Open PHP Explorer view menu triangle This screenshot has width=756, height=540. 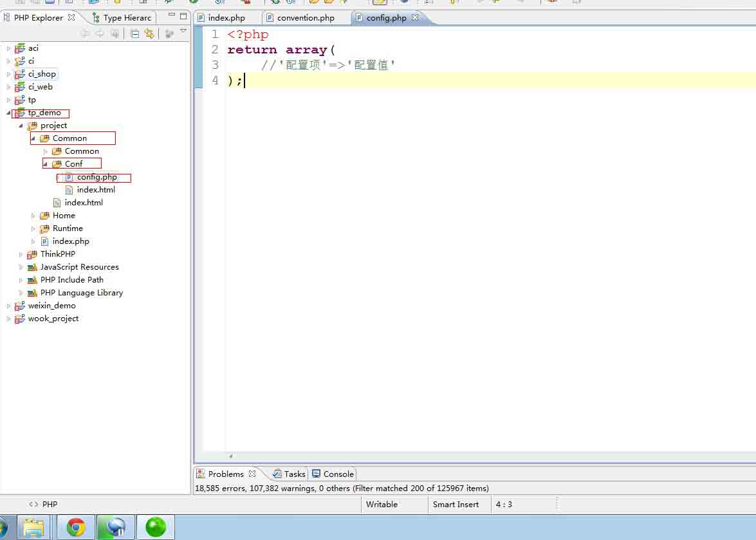[183, 32]
